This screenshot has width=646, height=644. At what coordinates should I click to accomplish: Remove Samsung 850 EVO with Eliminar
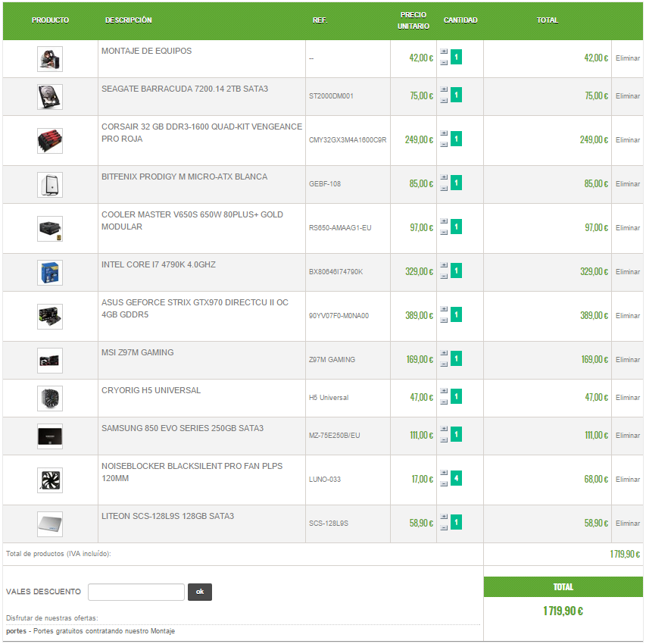(628, 436)
